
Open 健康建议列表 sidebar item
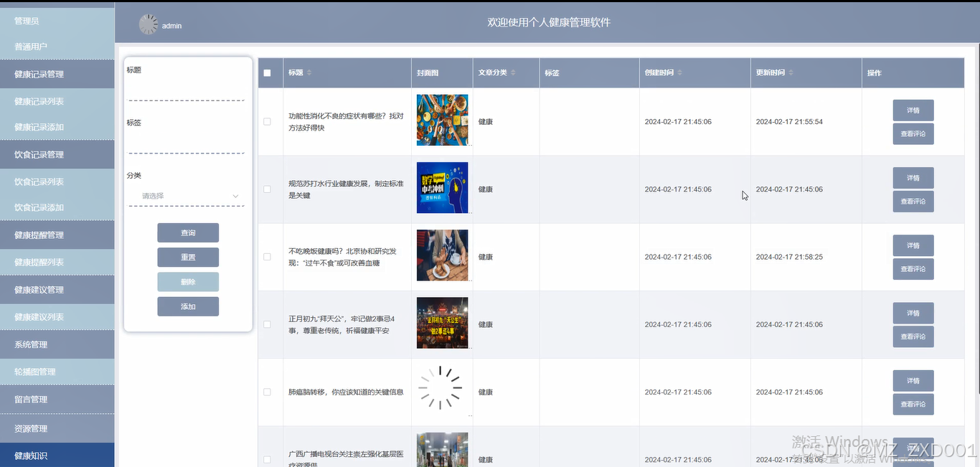57,317
